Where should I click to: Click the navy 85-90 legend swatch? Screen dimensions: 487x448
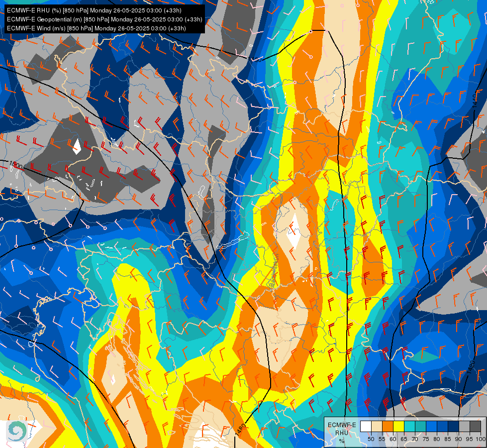click(x=454, y=426)
